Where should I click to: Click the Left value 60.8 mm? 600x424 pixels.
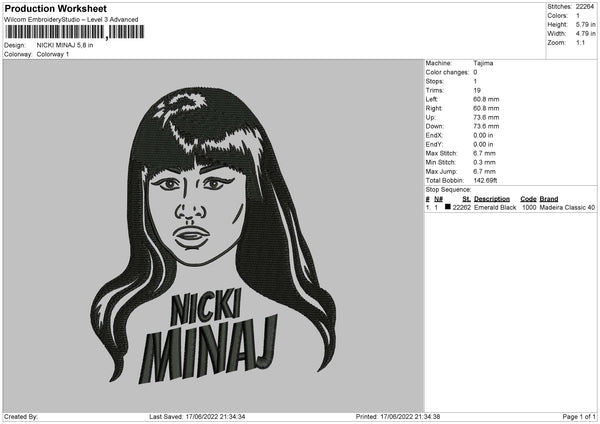(486, 99)
